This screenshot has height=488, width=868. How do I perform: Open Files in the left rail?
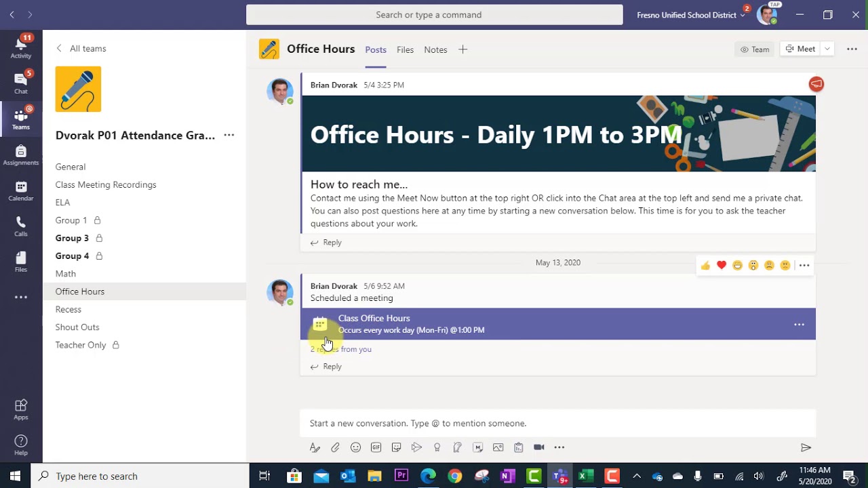click(x=21, y=262)
